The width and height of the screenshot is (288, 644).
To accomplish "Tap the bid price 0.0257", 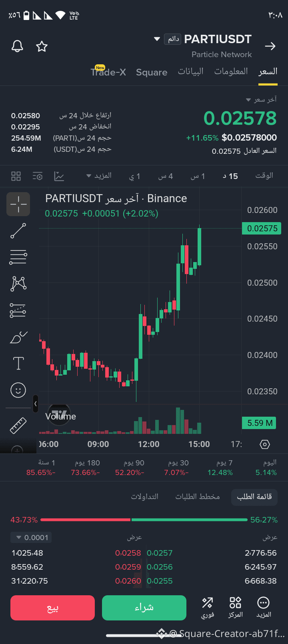I will coord(160,553).
